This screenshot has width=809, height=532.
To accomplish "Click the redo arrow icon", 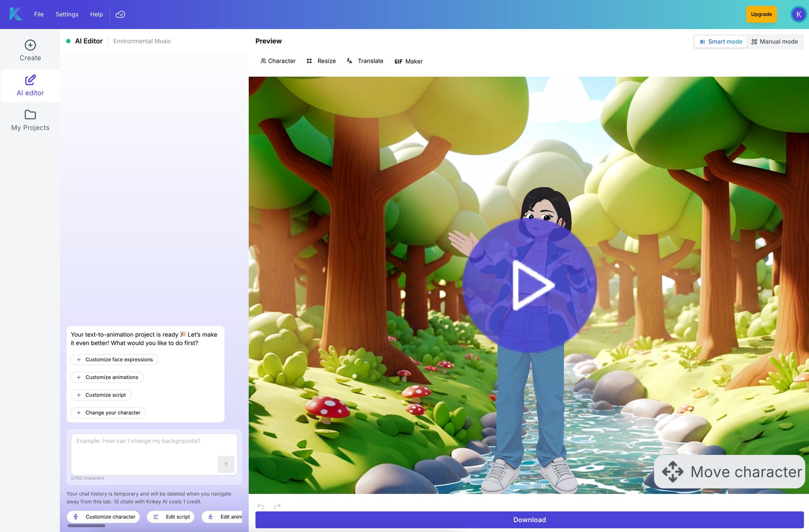I will pyautogui.click(x=277, y=506).
